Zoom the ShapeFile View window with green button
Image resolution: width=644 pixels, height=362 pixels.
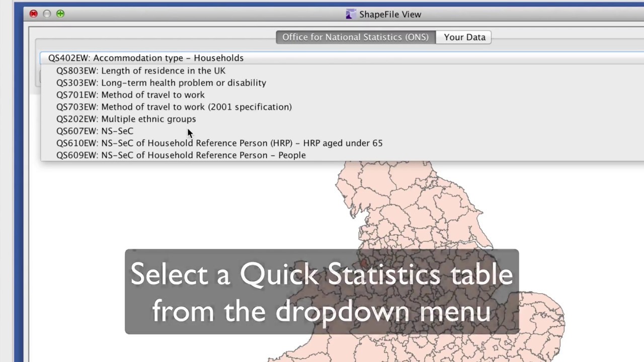(x=60, y=14)
